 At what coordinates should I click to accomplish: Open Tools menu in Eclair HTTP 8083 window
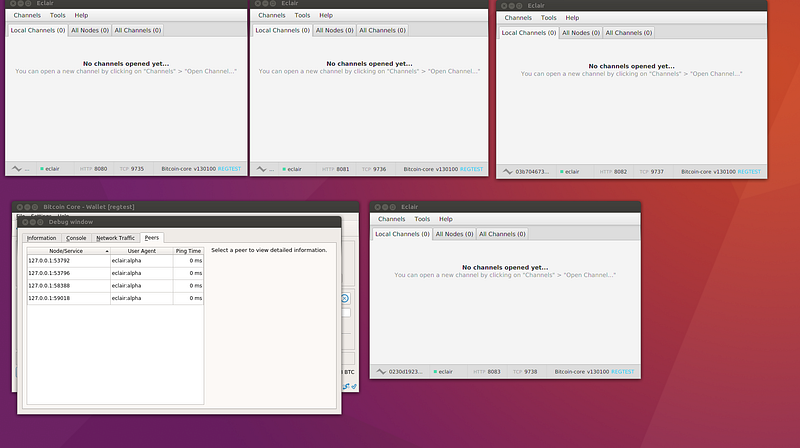[x=422, y=219]
